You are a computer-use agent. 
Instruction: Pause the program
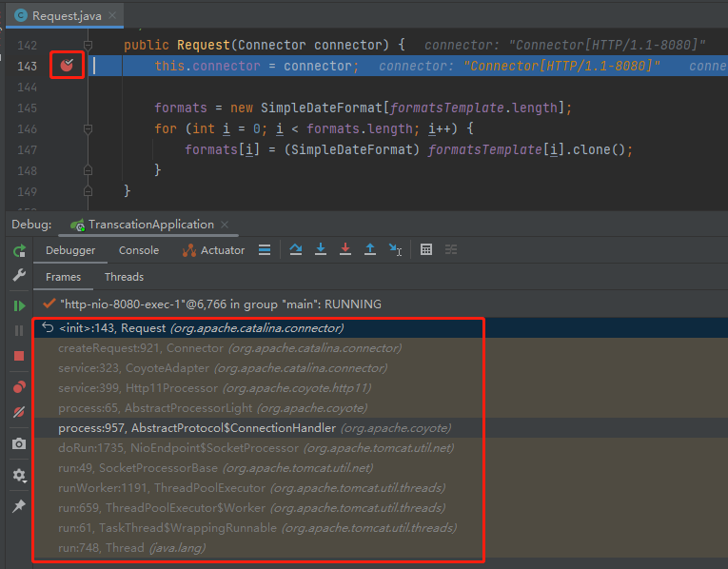coord(19,330)
